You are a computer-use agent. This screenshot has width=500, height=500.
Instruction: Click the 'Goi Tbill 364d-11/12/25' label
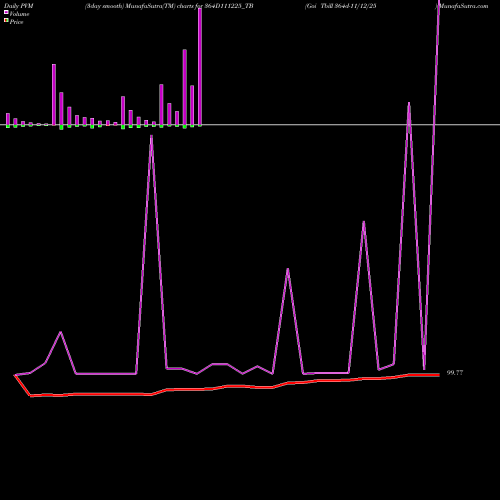point(341,6)
